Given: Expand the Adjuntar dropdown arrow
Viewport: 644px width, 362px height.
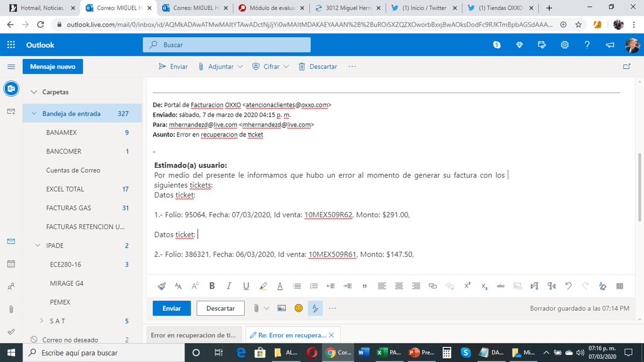Looking at the screenshot, I should pos(240,67).
